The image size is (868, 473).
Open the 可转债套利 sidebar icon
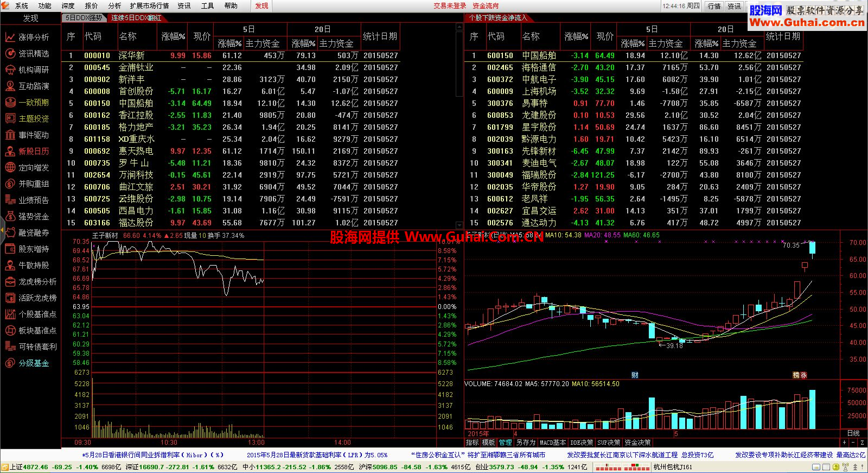point(10,346)
